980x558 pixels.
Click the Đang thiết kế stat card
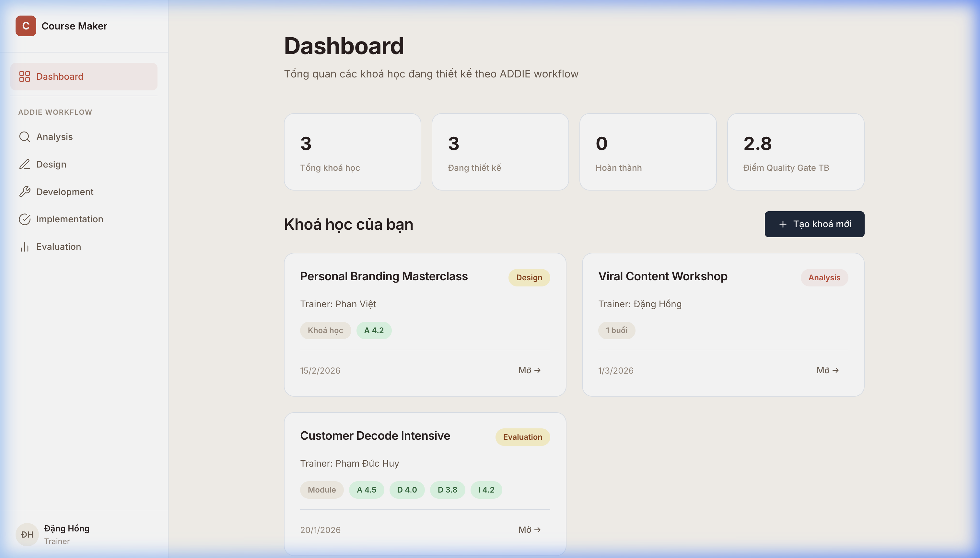coord(500,152)
